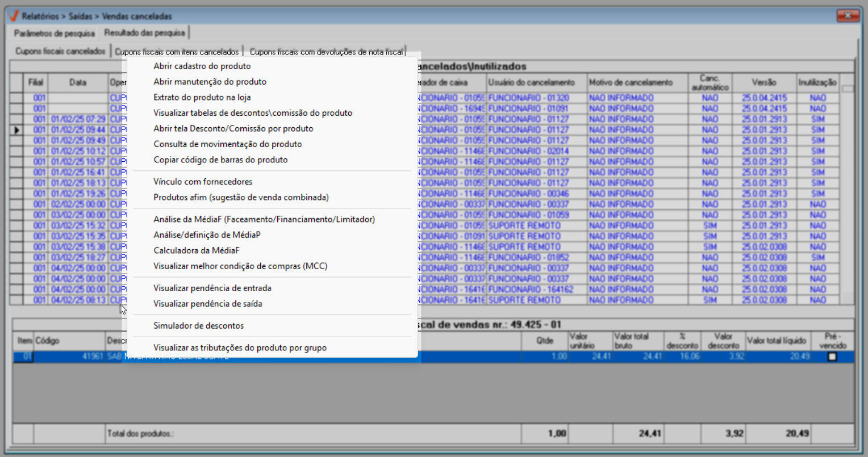Select the row indicator arrow in grid
Image resolution: width=868 pixels, height=457 pixels.
16,130
